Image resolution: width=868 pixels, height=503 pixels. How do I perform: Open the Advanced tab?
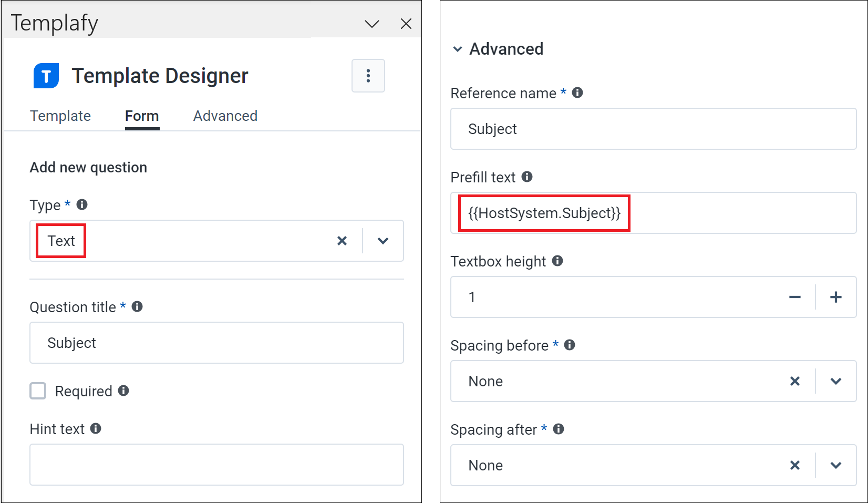click(x=225, y=116)
